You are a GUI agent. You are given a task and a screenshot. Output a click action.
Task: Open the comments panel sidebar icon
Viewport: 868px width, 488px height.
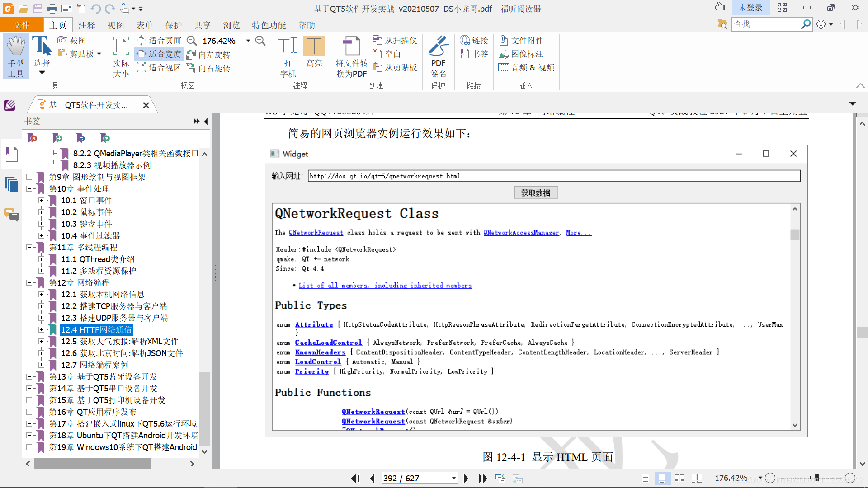11,215
